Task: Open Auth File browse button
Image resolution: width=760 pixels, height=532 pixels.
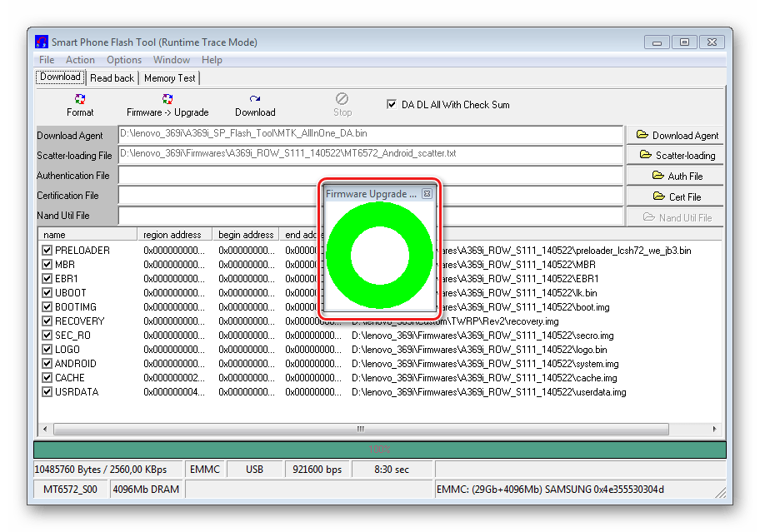Action: (x=675, y=176)
